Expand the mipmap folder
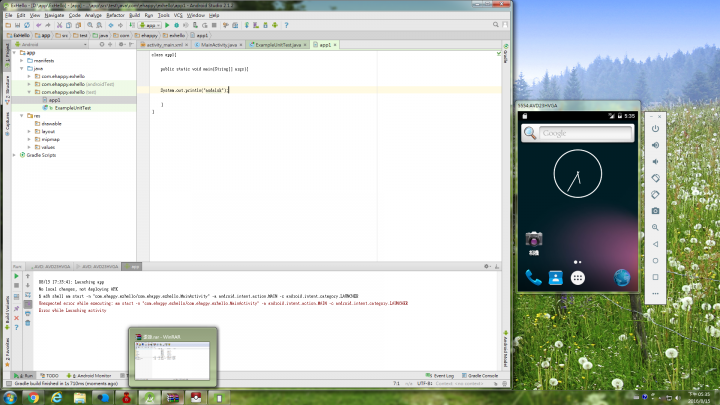 [29, 139]
